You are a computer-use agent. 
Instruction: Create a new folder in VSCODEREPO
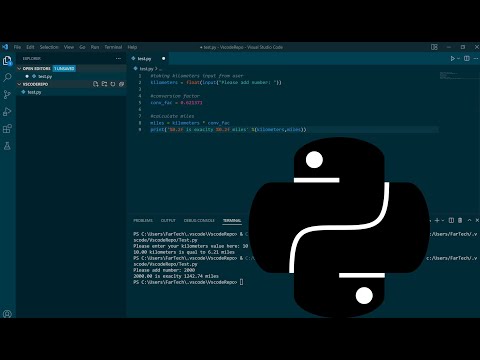click(104, 84)
